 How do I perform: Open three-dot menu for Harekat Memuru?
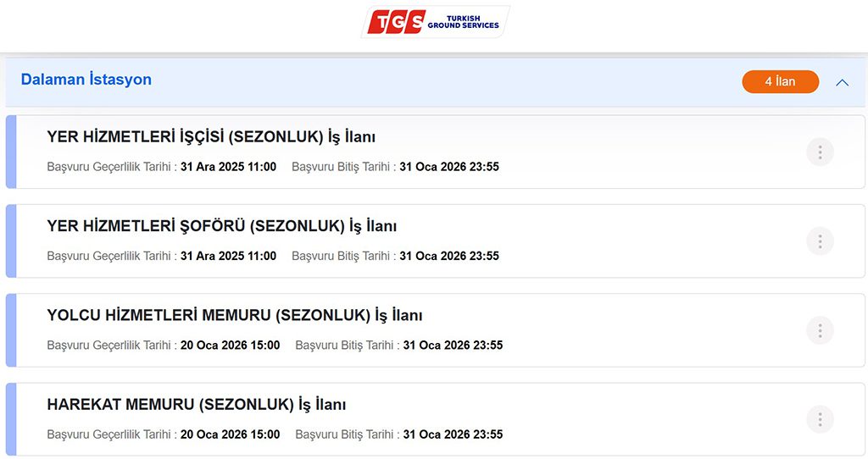[x=820, y=419]
